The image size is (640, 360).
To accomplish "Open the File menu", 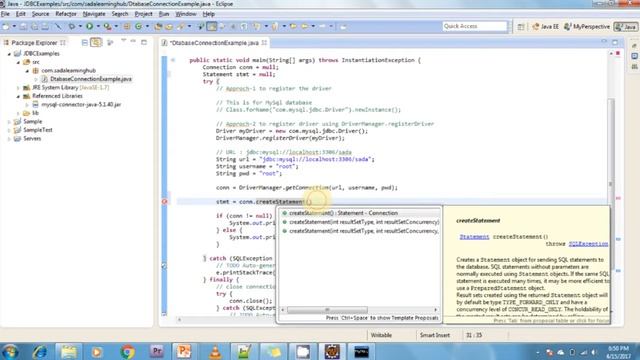I will 5,14.
